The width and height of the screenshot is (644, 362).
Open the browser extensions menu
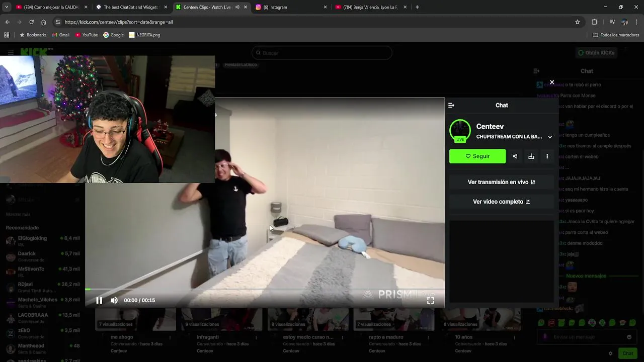click(595, 22)
